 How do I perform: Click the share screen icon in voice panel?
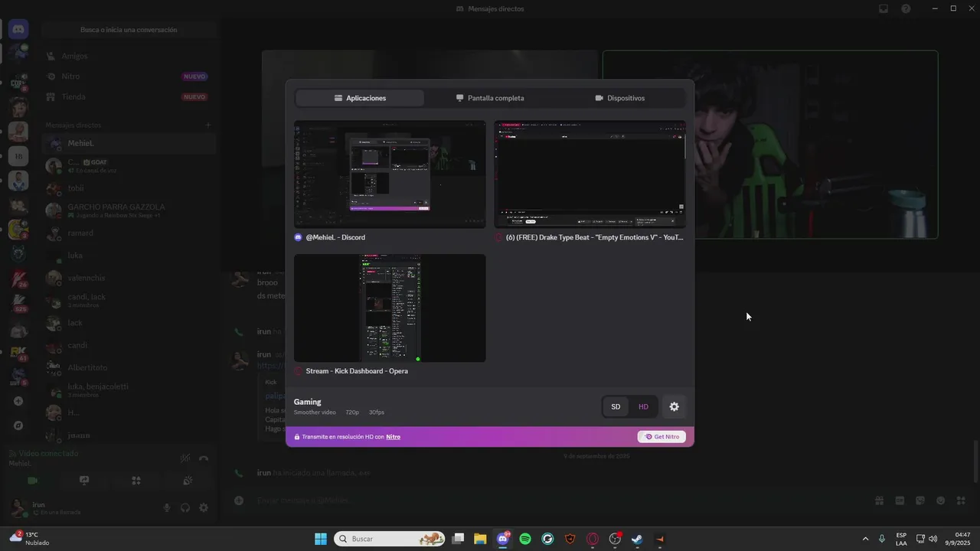point(84,481)
